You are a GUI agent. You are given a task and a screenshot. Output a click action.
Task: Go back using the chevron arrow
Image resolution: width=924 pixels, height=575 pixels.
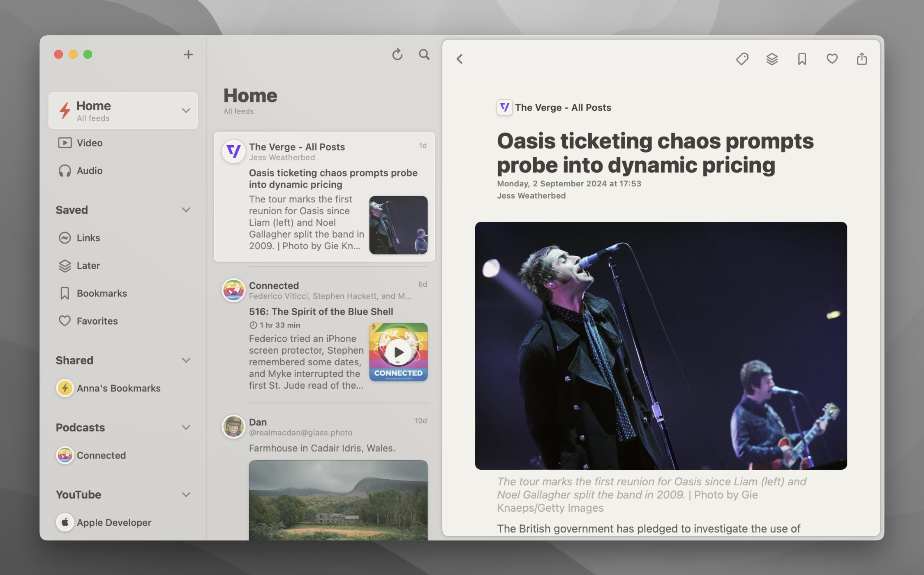[460, 59]
